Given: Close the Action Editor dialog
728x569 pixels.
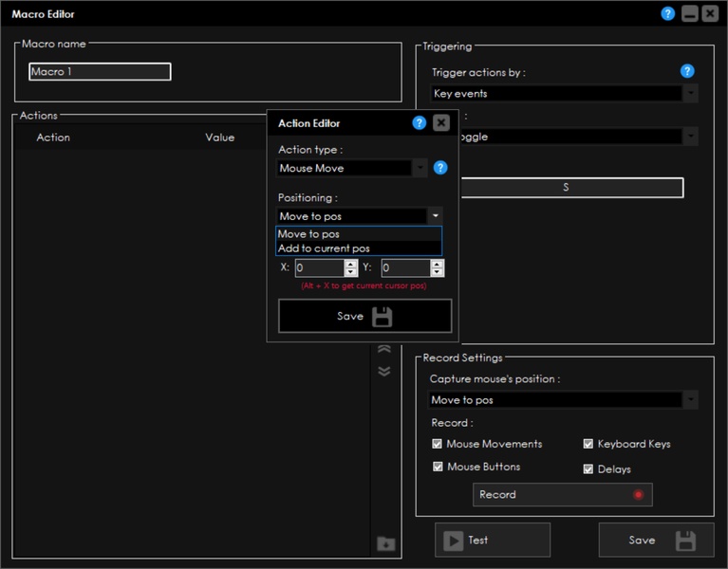Looking at the screenshot, I should [x=441, y=123].
